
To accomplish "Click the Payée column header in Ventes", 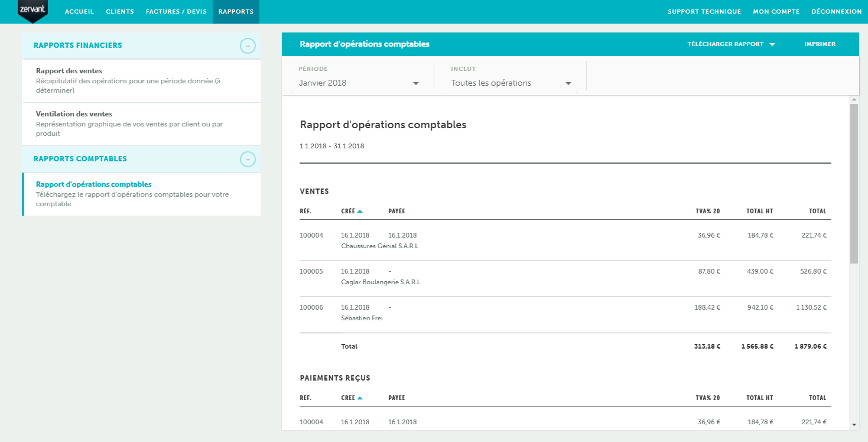I will tap(396, 211).
